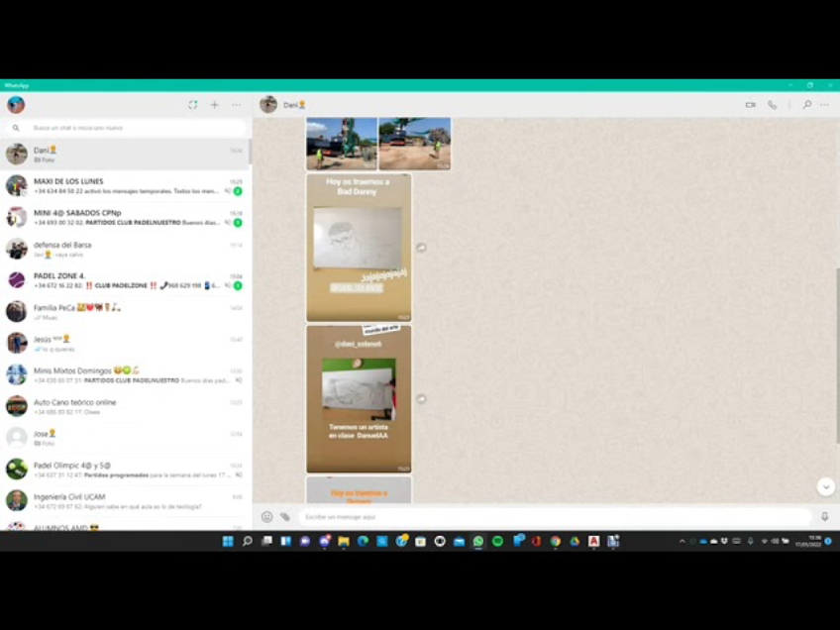840x630 pixels.
Task: Open Dani's contact avatar in chat header
Action: point(268,104)
